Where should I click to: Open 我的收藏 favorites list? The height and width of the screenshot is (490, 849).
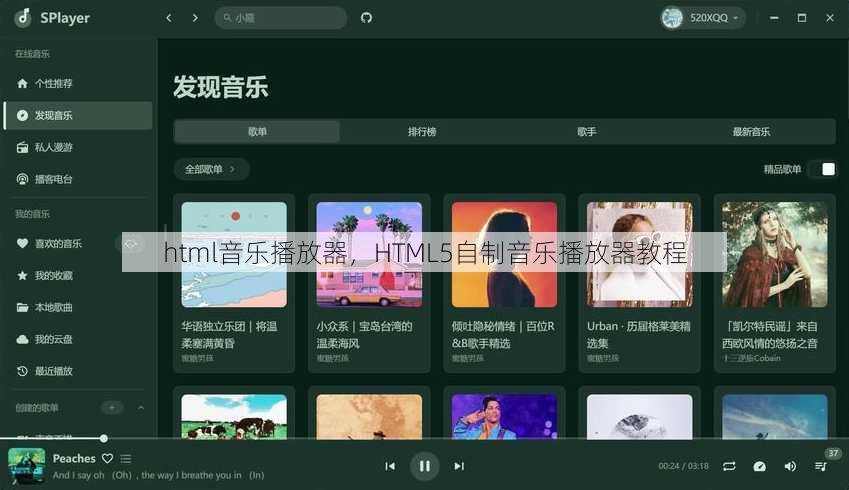tap(77, 276)
